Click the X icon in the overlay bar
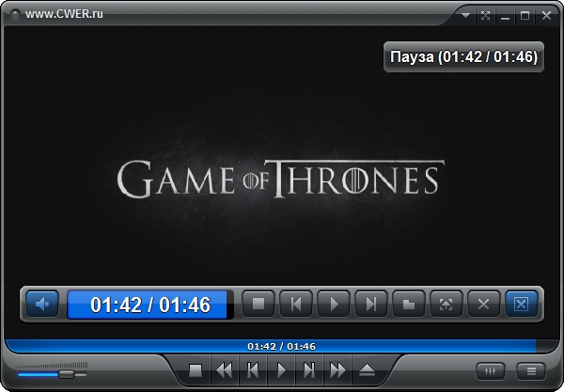This screenshot has height=392, width=564. 483,304
